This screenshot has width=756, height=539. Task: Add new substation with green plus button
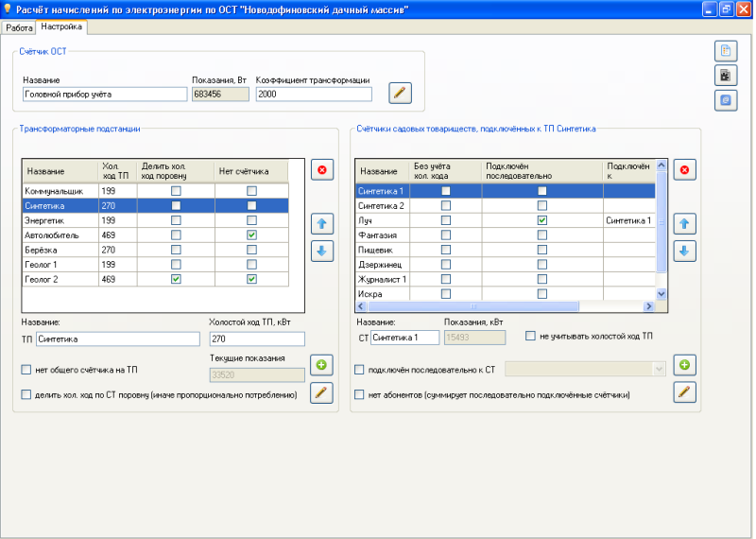(321, 365)
